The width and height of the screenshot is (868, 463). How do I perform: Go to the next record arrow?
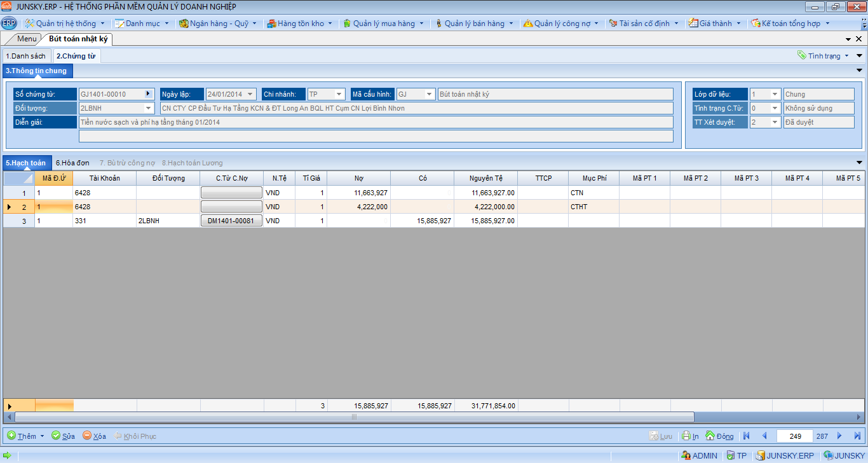point(839,436)
